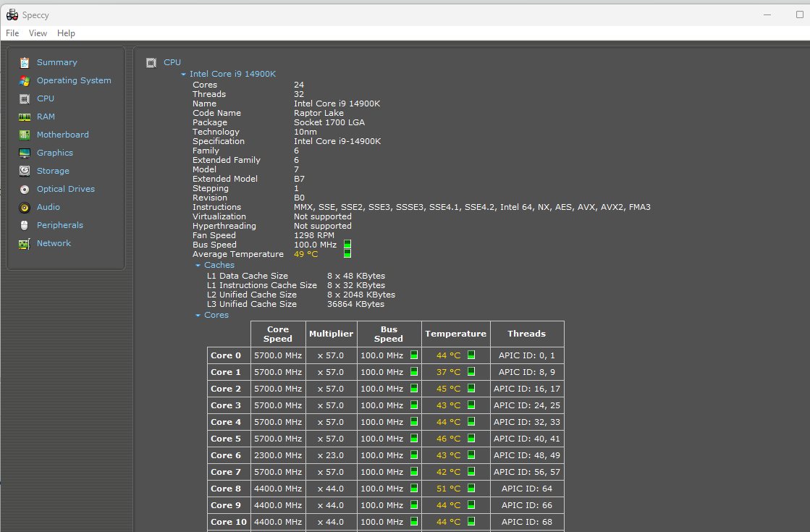Click the Motherboard icon in sidebar
The width and height of the screenshot is (810, 532).
coord(25,135)
